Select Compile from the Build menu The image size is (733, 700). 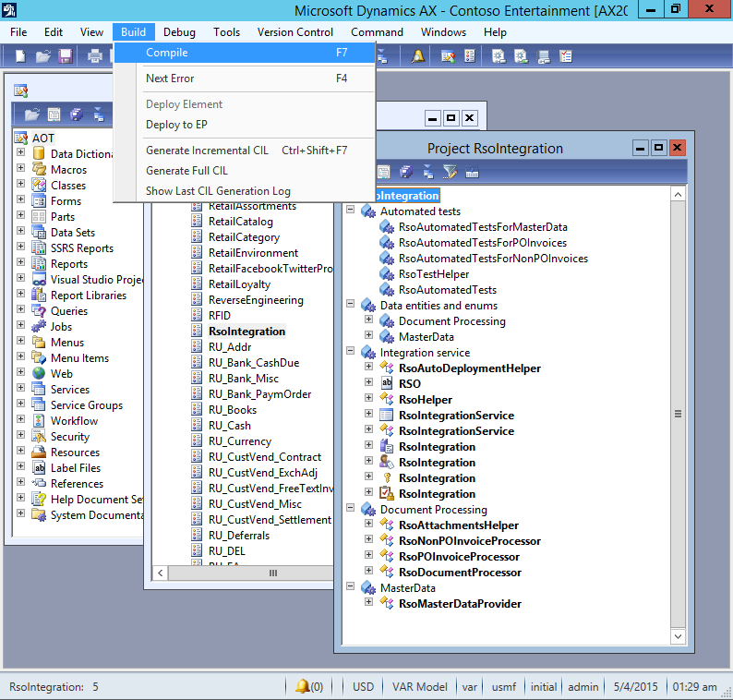pos(166,53)
